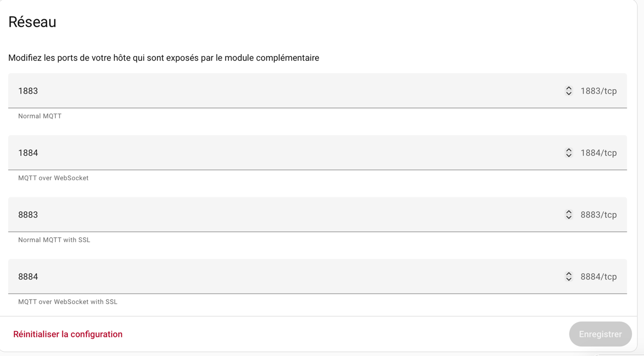Decrease the 1883 Normal MQTT port value
This screenshot has width=644, height=356.
click(x=569, y=94)
